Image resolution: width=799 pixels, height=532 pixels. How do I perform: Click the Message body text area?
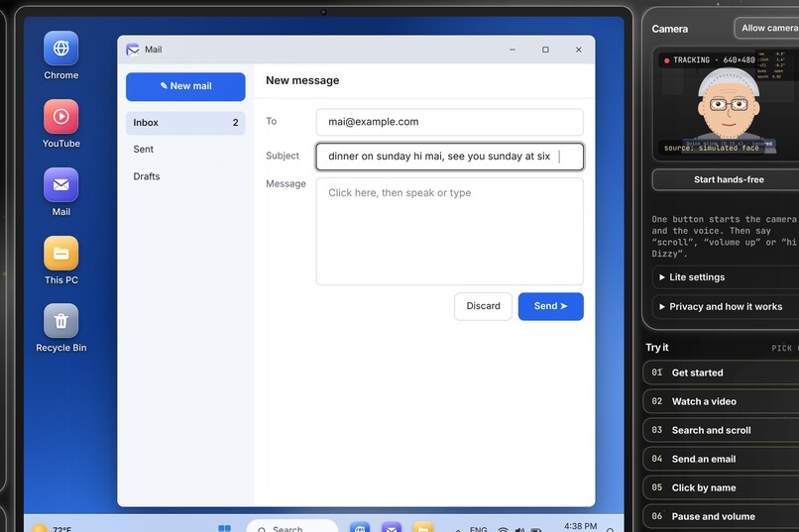449,231
